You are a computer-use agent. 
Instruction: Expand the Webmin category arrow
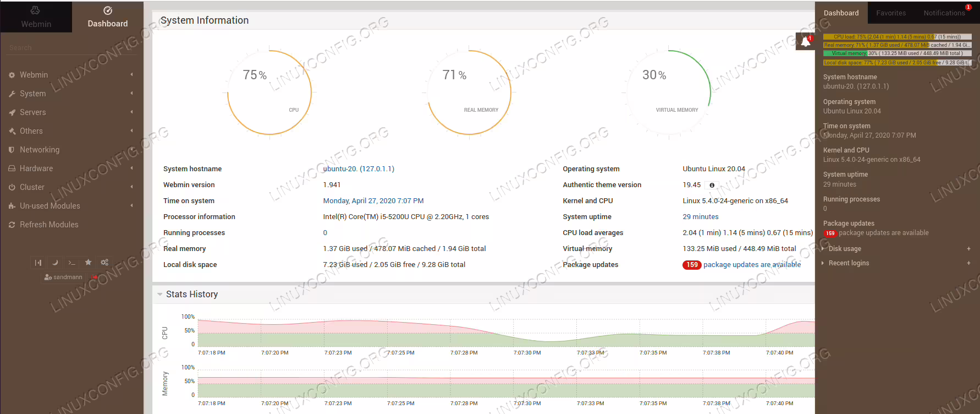tap(131, 74)
